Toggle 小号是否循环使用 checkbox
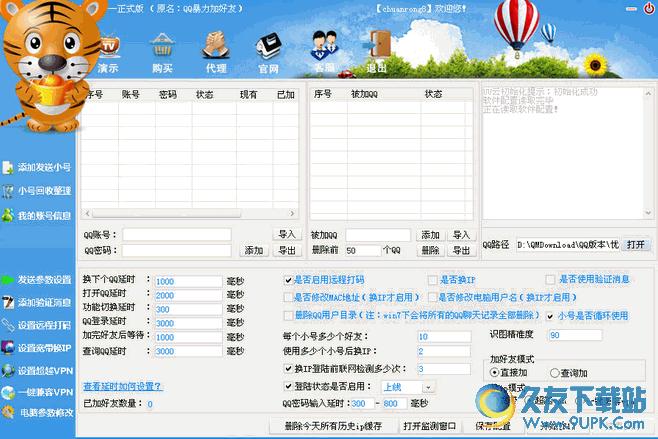 click(550, 316)
